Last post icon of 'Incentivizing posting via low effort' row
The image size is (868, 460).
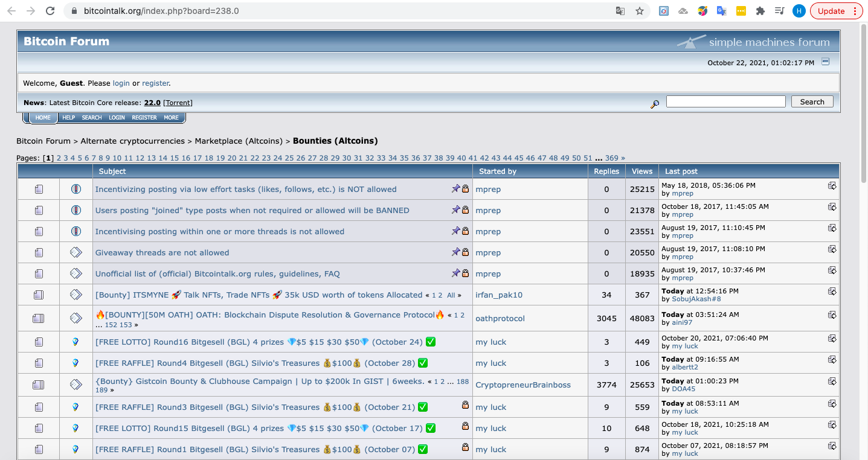[x=832, y=185]
